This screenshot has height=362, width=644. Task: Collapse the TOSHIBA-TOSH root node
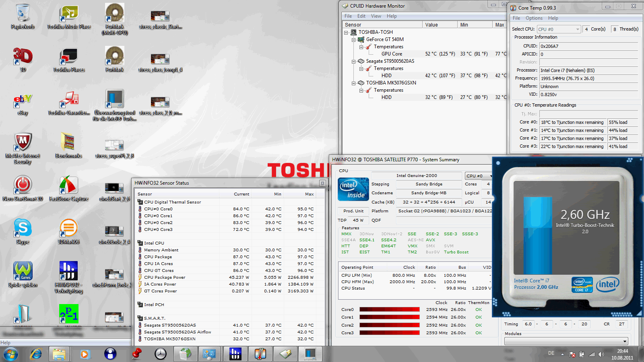(346, 32)
